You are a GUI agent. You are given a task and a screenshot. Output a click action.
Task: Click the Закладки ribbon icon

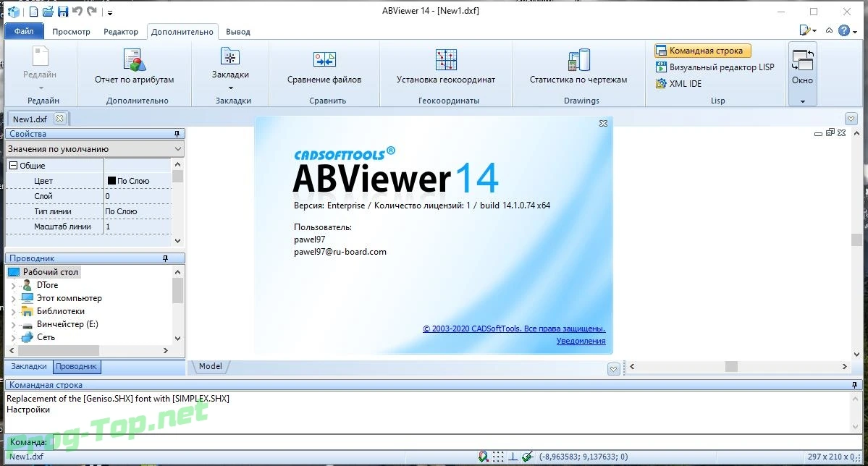230,56
